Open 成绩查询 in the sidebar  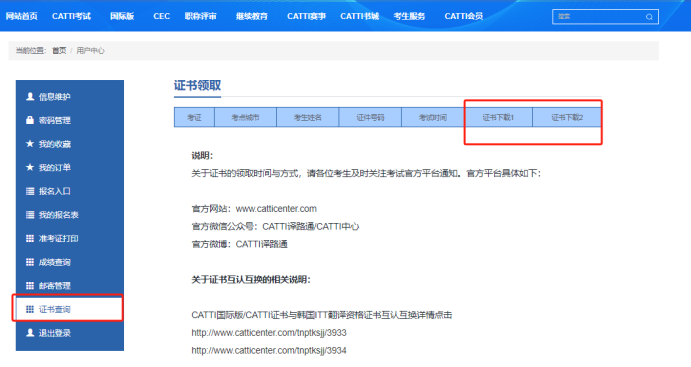click(x=55, y=262)
